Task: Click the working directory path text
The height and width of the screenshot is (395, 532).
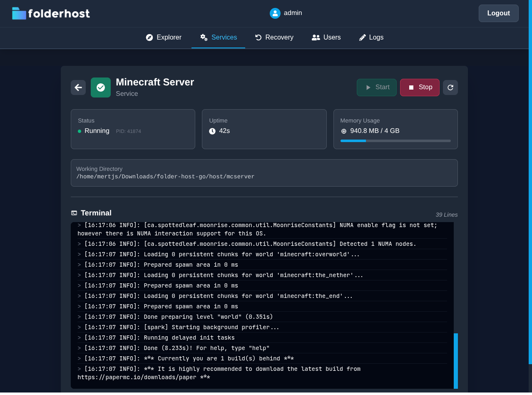Action: coord(165,177)
